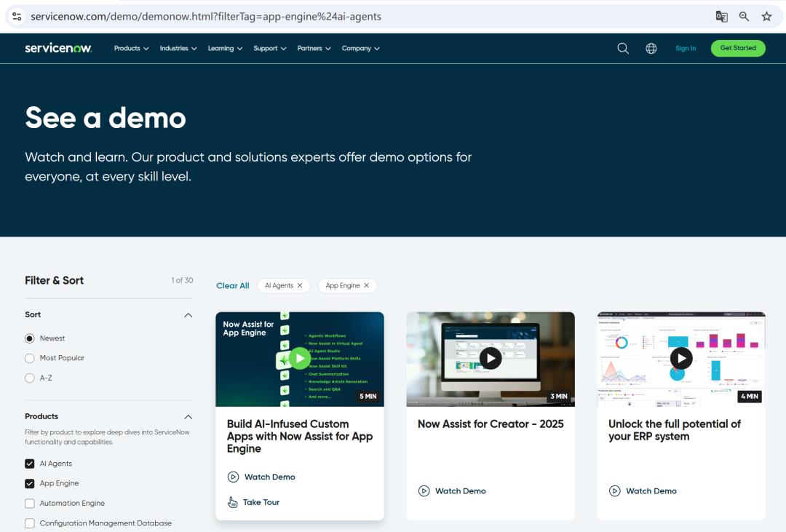Play the Now Assist for App Engine video
The image size is (786, 532).
point(300,359)
